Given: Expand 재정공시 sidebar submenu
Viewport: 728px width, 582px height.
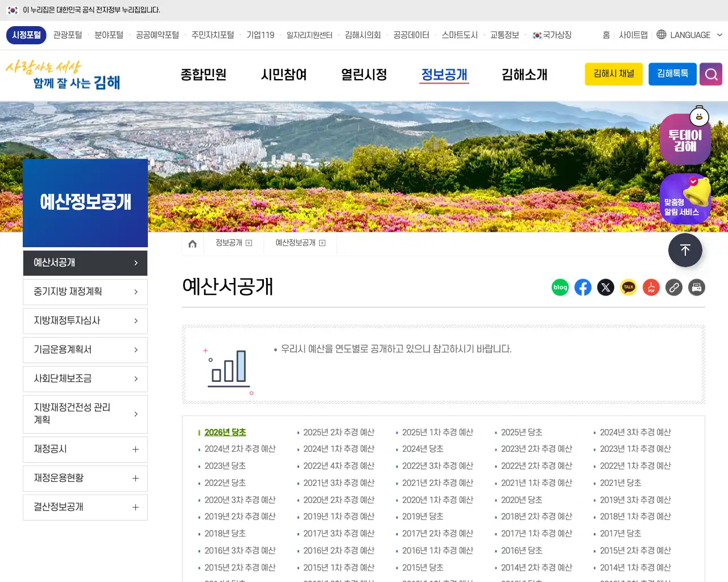Looking at the screenshot, I should [x=135, y=449].
